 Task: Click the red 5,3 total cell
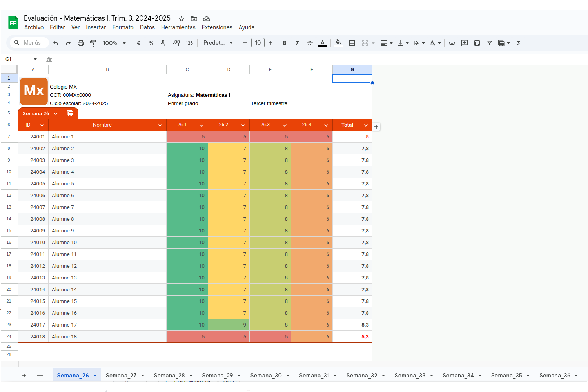352,337
